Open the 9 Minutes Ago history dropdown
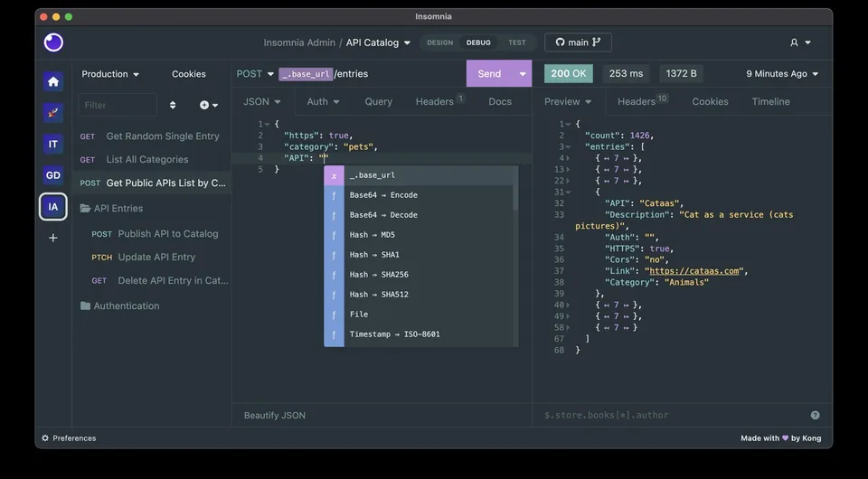The image size is (868, 479). 782,74
